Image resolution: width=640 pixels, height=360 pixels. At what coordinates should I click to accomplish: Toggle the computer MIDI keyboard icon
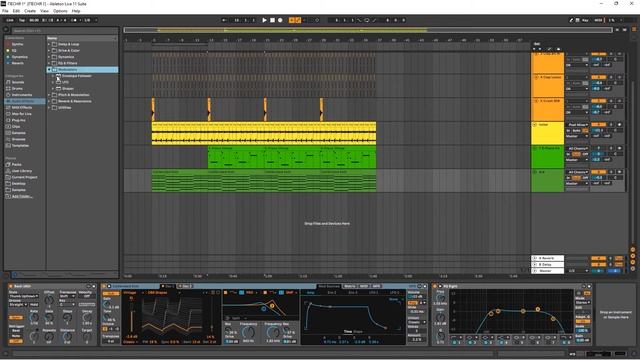click(x=578, y=20)
